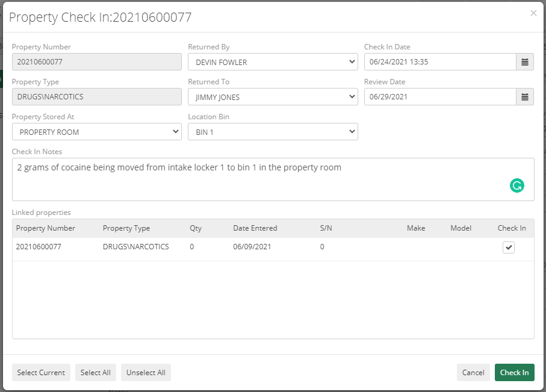Click the Property Number column header
This screenshot has width=546, height=392.
(47, 228)
